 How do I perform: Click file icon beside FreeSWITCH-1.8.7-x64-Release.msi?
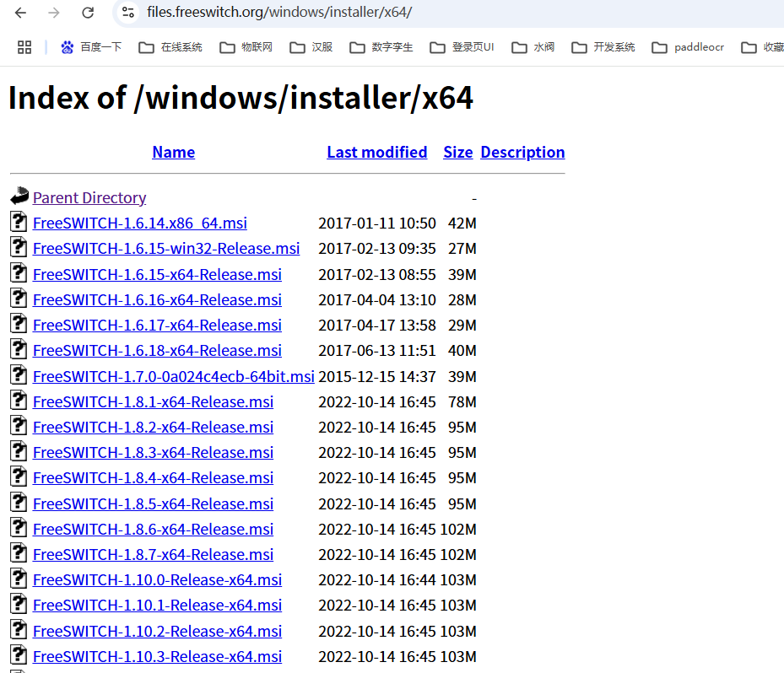[19, 553]
